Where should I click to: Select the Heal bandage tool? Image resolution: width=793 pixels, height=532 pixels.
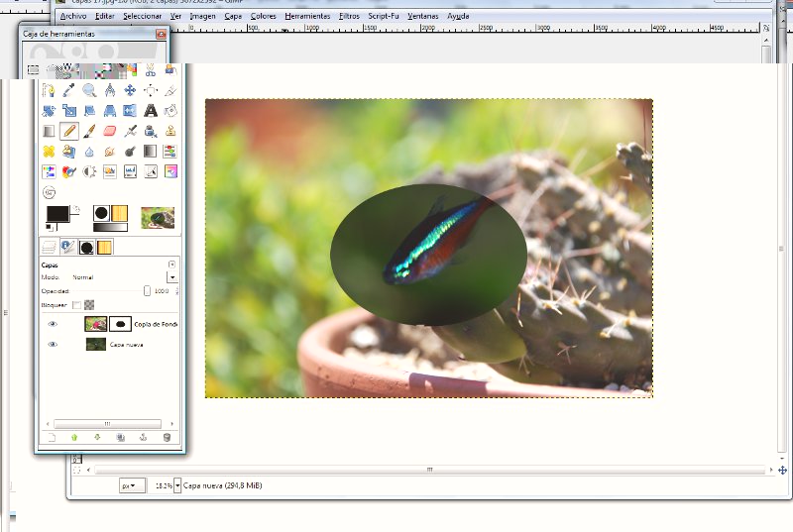[x=49, y=151]
